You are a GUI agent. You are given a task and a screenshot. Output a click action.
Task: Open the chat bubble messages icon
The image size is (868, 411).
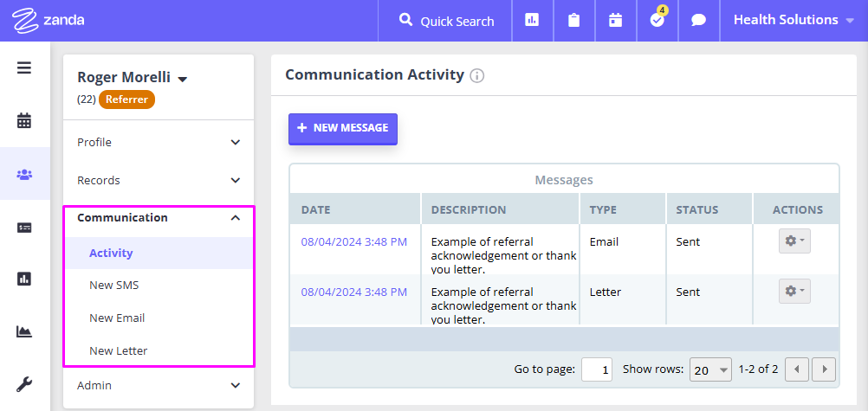[698, 21]
